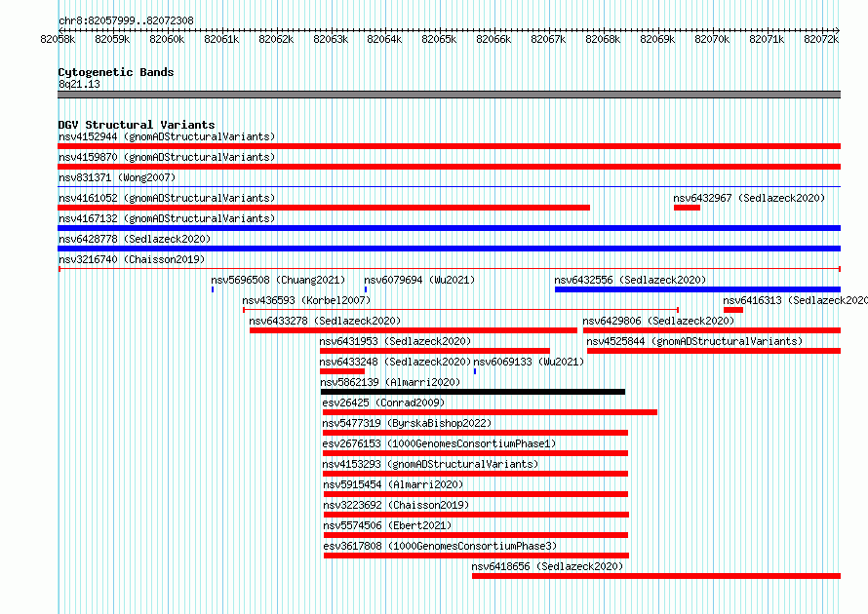The height and width of the screenshot is (614, 868).
Task: Click the 82065k ruler tick label
Action: point(439,39)
